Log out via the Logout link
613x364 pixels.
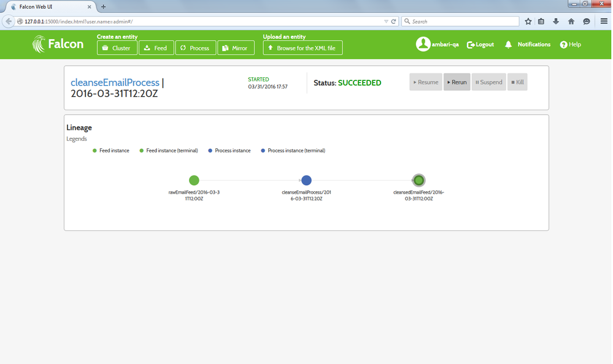pyautogui.click(x=480, y=45)
